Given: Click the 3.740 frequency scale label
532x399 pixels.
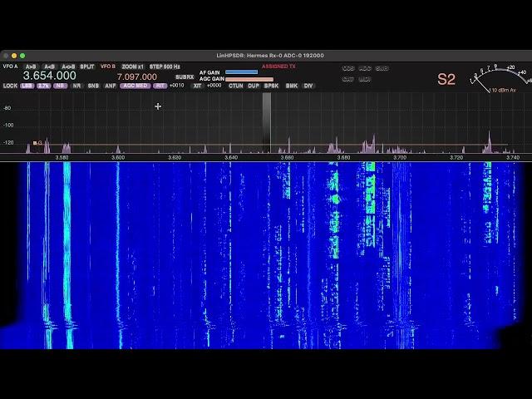Looking at the screenshot, I should point(513,157).
